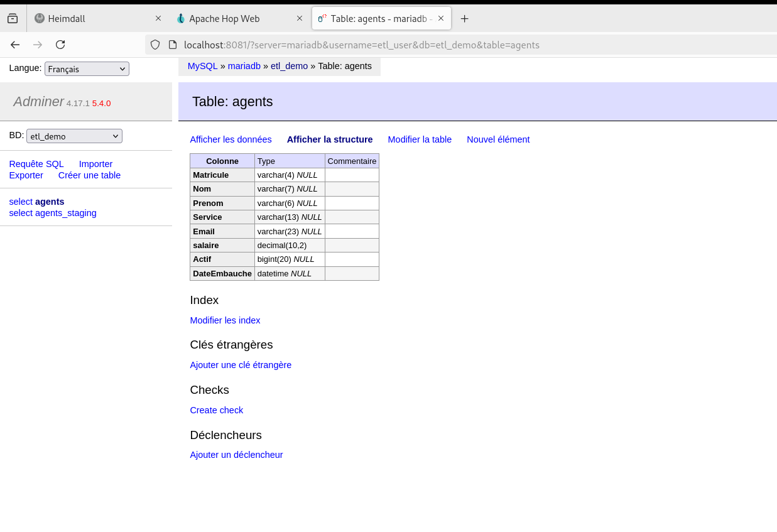Click the page info icon in address bar
This screenshot has width=777, height=532.
click(173, 45)
